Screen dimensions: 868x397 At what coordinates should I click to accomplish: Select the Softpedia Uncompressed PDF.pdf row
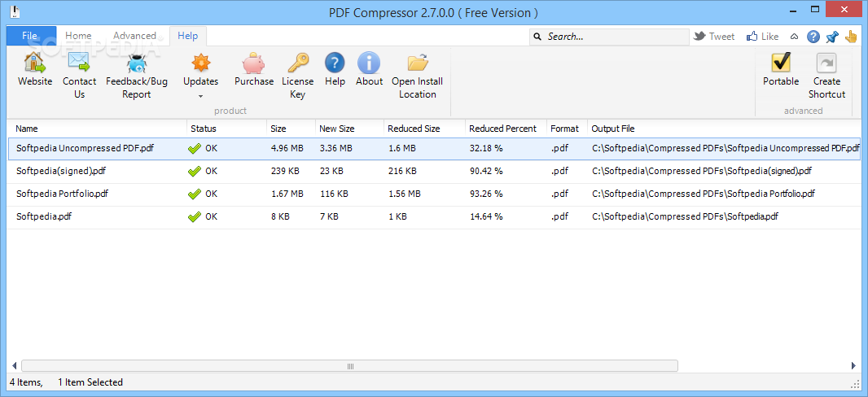[434, 148]
